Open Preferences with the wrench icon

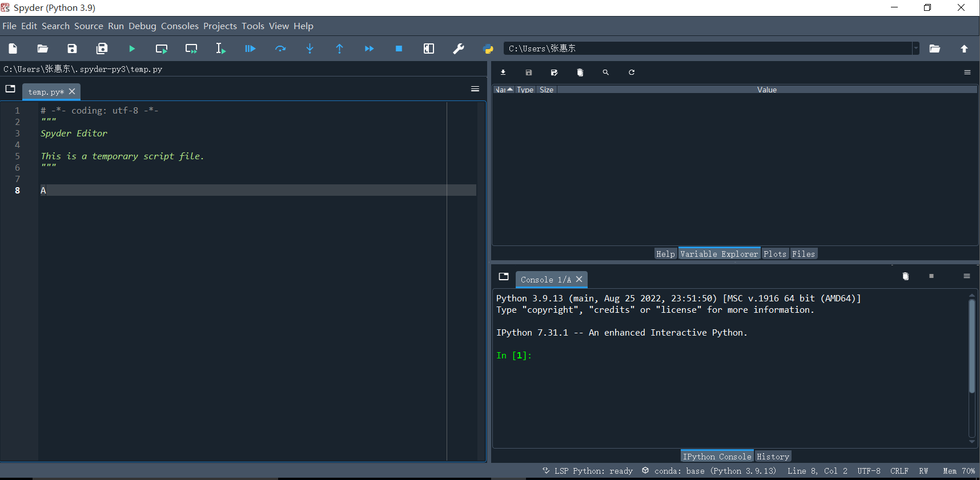[x=459, y=49]
